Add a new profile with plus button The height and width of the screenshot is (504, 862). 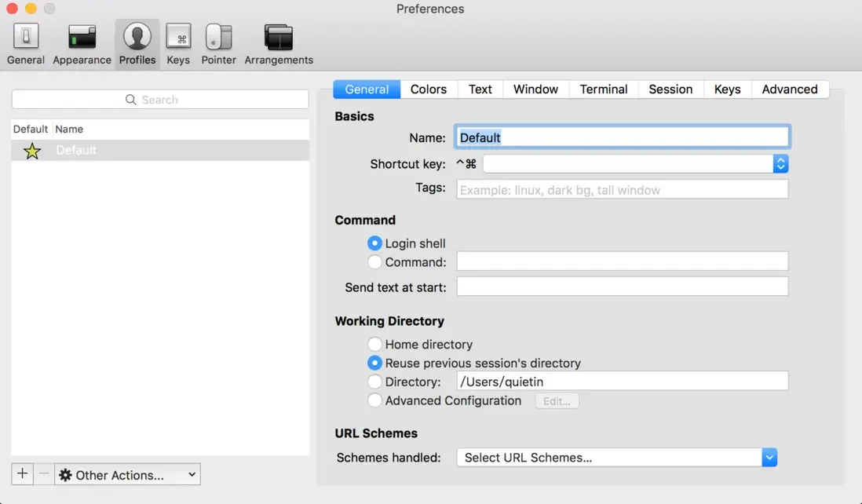pos(22,473)
